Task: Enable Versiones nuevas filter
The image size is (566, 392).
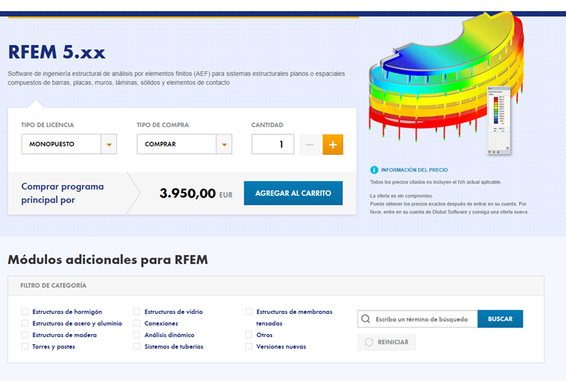Action: coord(248,346)
